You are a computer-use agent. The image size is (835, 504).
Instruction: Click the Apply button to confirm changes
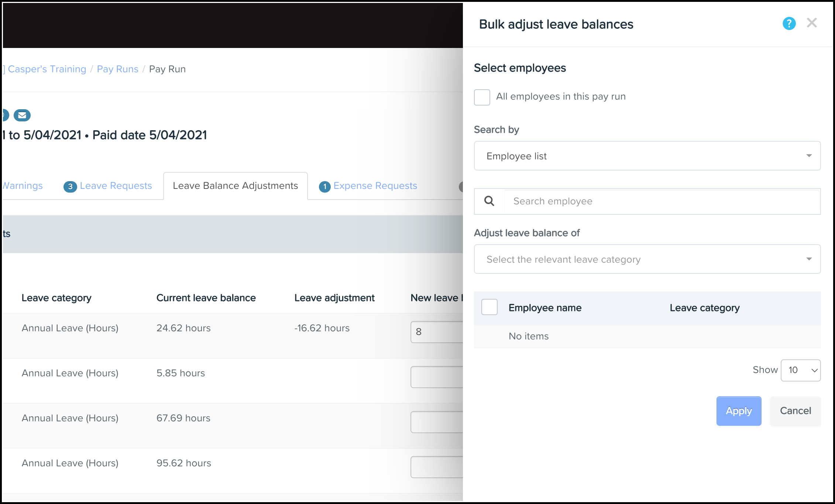coord(738,410)
